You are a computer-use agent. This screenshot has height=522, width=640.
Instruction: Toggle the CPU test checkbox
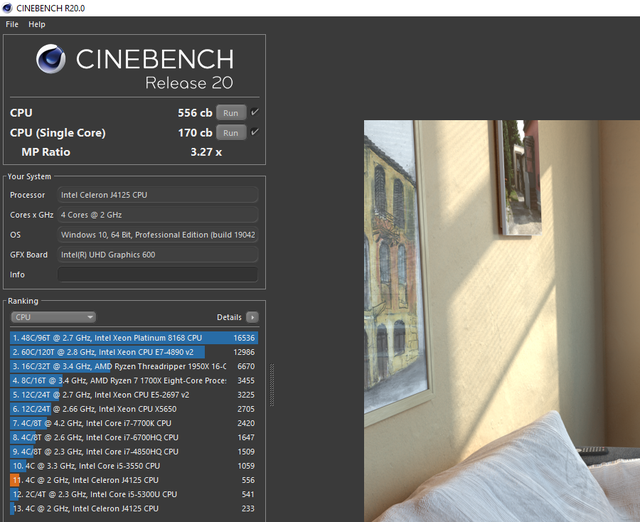pyautogui.click(x=254, y=112)
